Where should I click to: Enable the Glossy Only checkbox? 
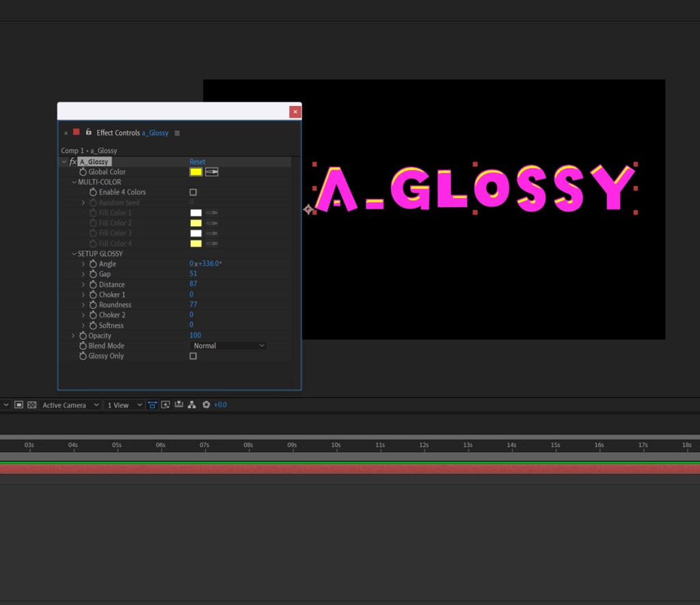point(193,355)
